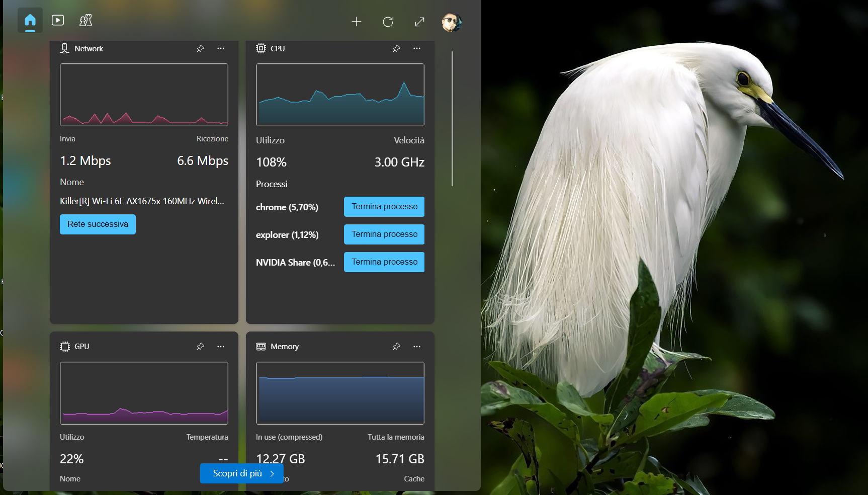Toggle pin on the Network widget
868x495 pixels.
[x=200, y=48]
